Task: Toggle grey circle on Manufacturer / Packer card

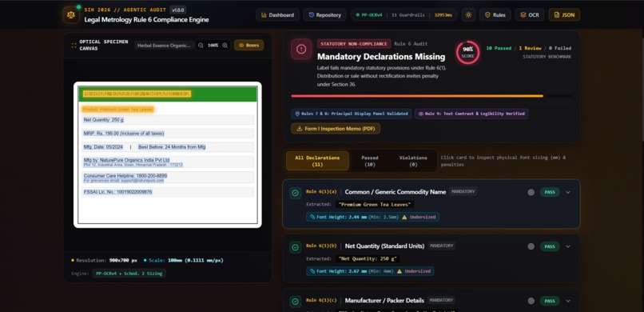Action: coord(531,301)
